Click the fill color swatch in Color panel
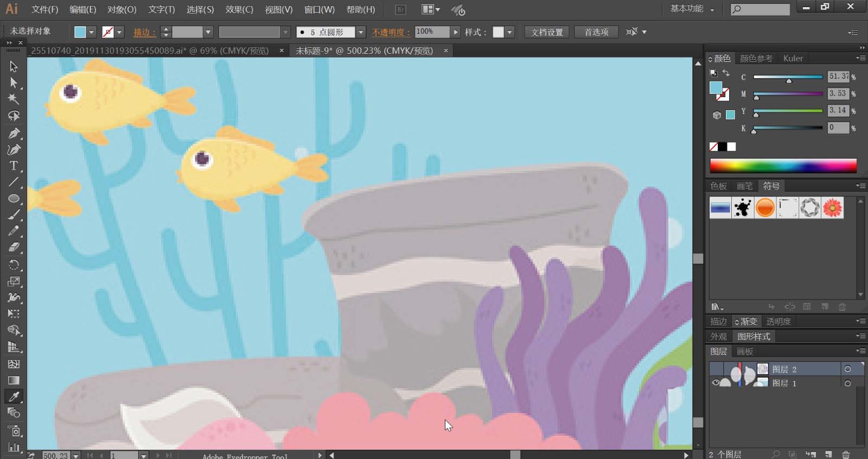Image resolution: width=868 pixels, height=459 pixels. tap(716, 87)
